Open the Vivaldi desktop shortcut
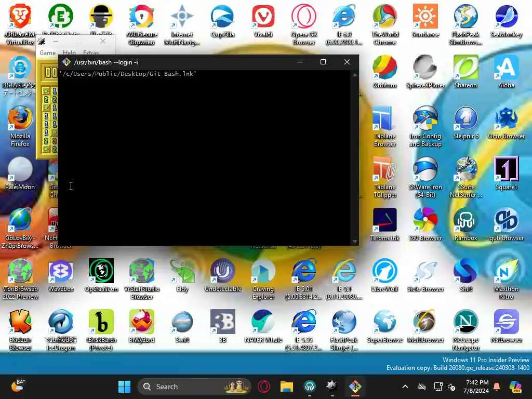 click(263, 21)
